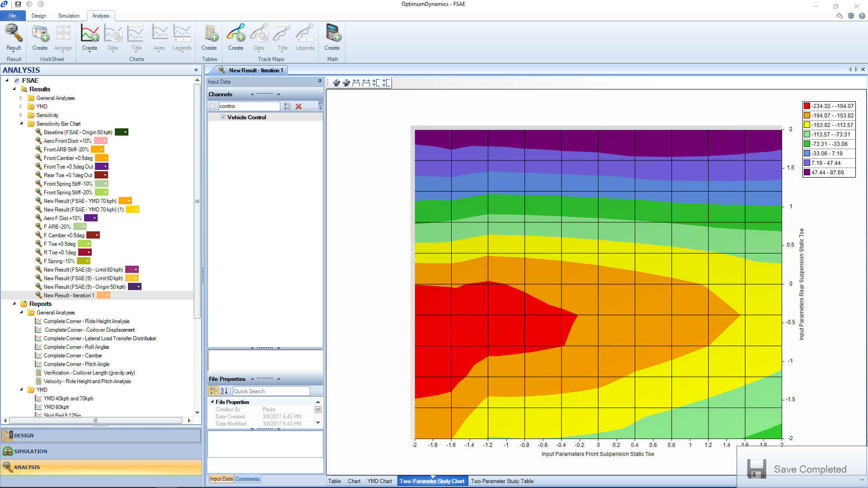Uncheck the Vehicle Control channel
The height and width of the screenshot is (488, 868).
click(223, 117)
